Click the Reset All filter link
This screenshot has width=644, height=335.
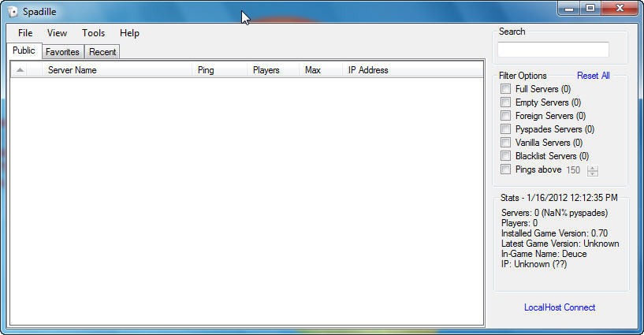pos(593,76)
